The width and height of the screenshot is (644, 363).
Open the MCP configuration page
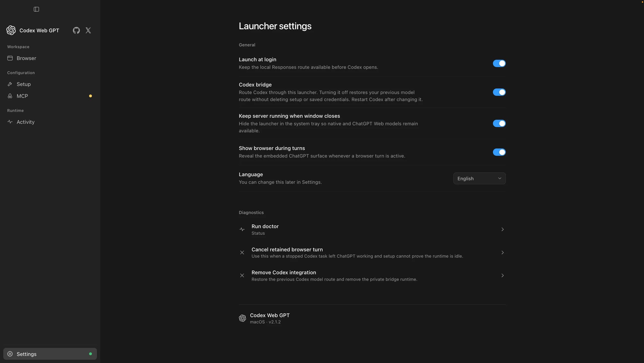click(50, 96)
